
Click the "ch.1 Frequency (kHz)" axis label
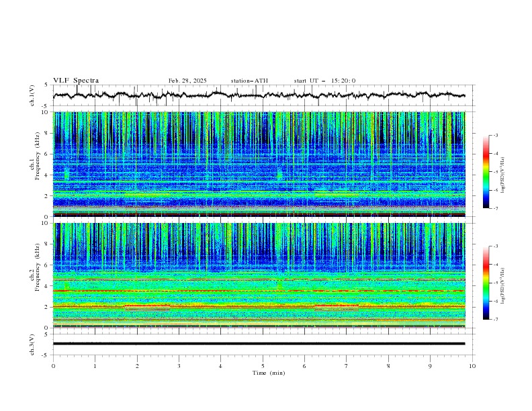tap(36, 154)
